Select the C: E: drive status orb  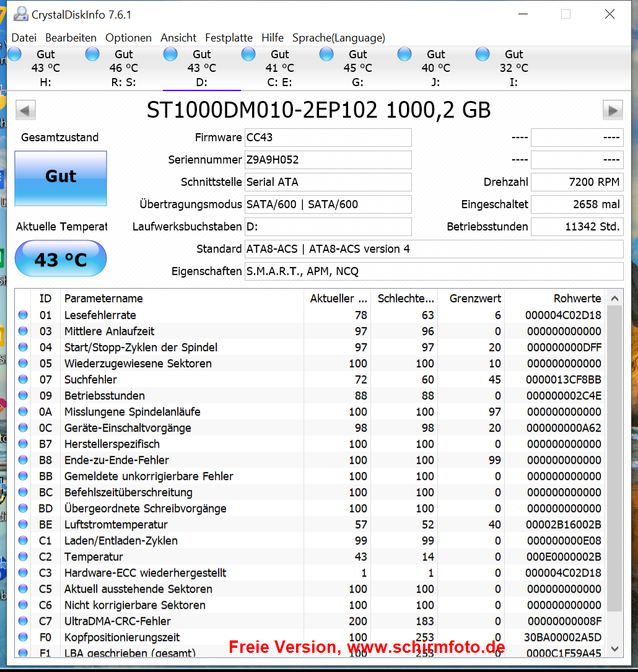(248, 55)
